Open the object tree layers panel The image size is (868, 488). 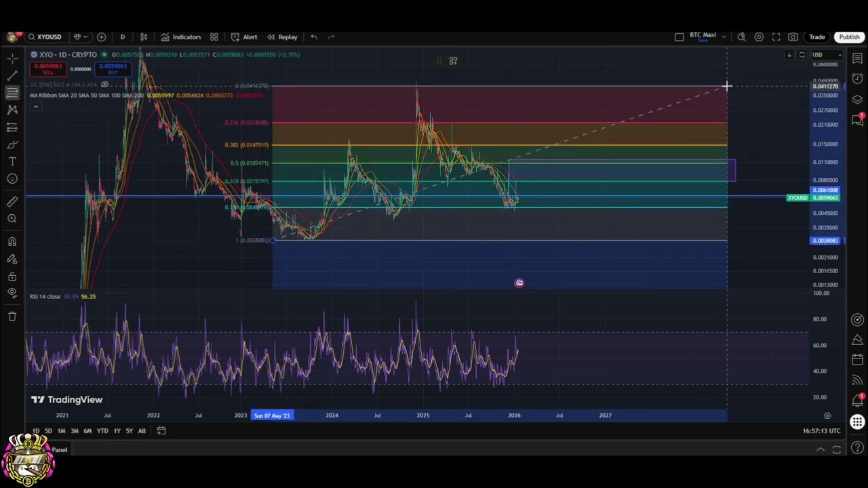pyautogui.click(x=857, y=100)
